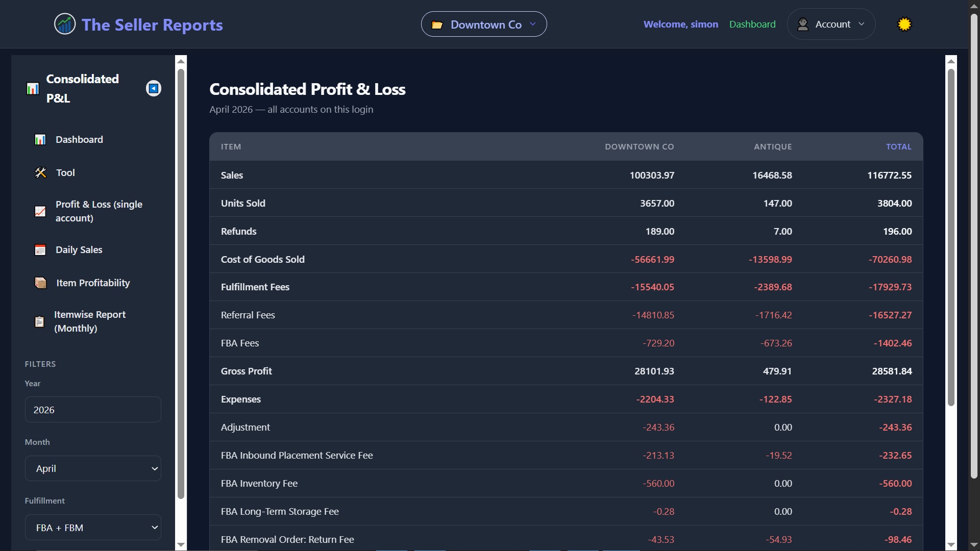The image size is (980, 551).
Task: Click FBA Long-Term Storage Fee label
Action: pyautogui.click(x=280, y=511)
